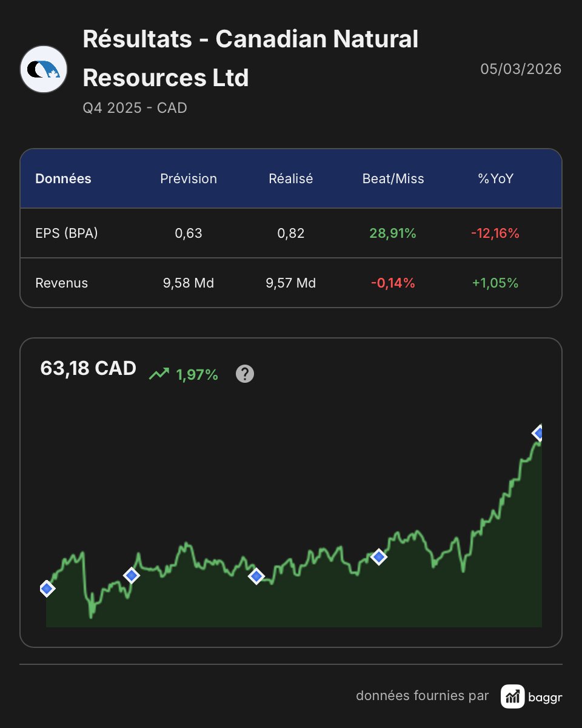Click the baggr logo icon
The width and height of the screenshot is (582, 728).
[512, 696]
